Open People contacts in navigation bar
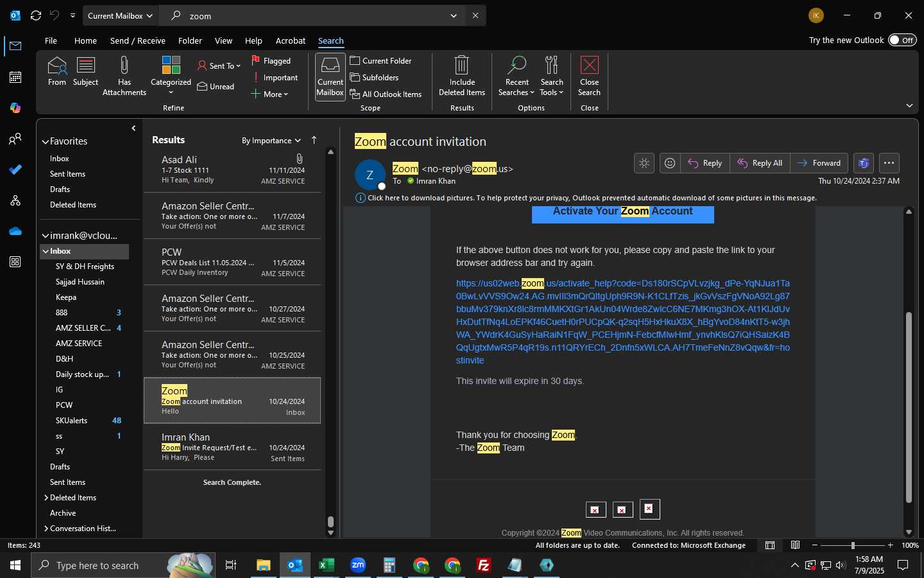This screenshot has width=924, height=578. pyautogui.click(x=15, y=139)
